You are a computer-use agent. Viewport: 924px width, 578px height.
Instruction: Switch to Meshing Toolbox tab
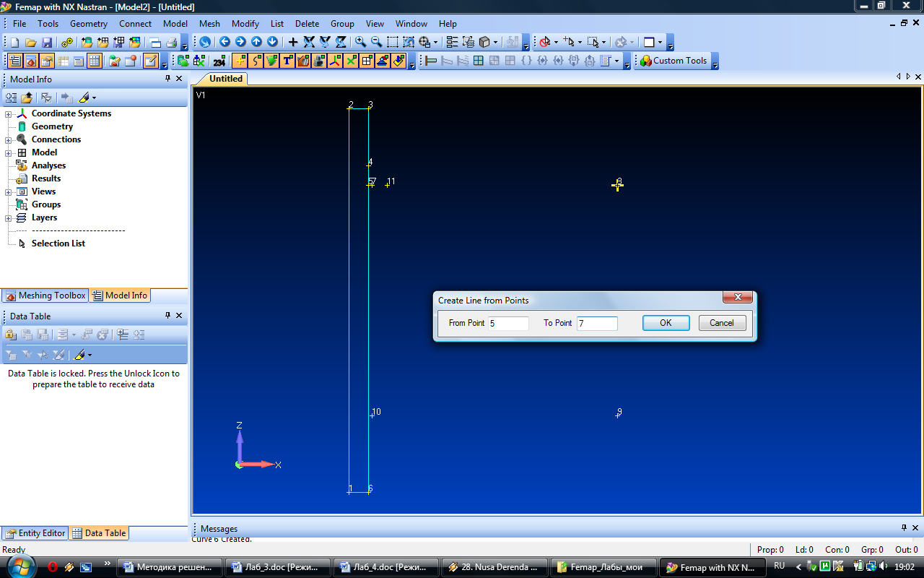(45, 296)
